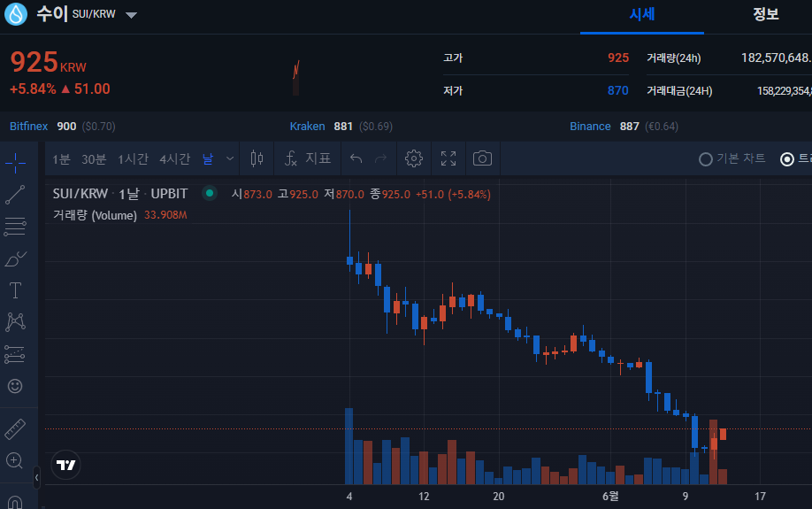Click the 17 date axis label
Screen dimensions: 812x509
click(x=760, y=496)
